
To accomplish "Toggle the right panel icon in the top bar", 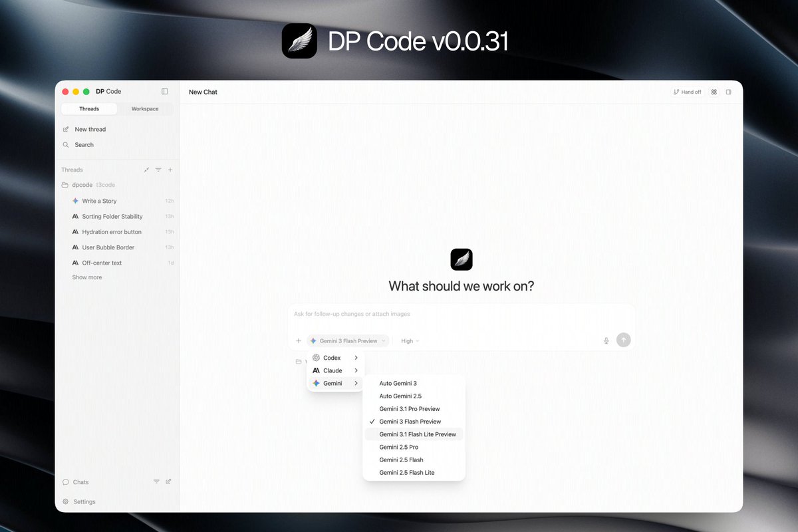I will tap(729, 92).
